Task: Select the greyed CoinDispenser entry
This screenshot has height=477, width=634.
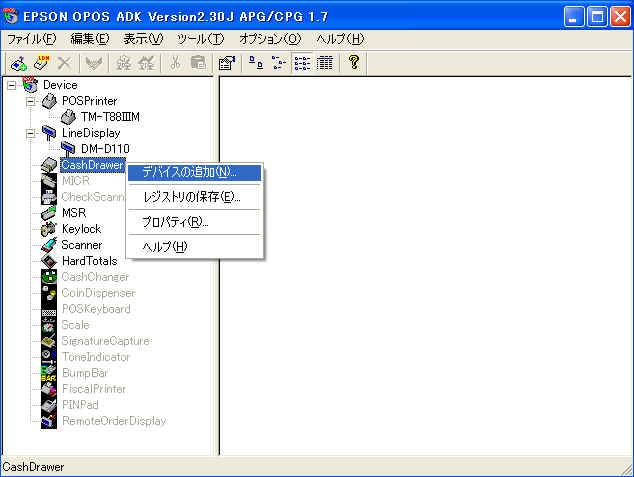Action: (x=98, y=293)
